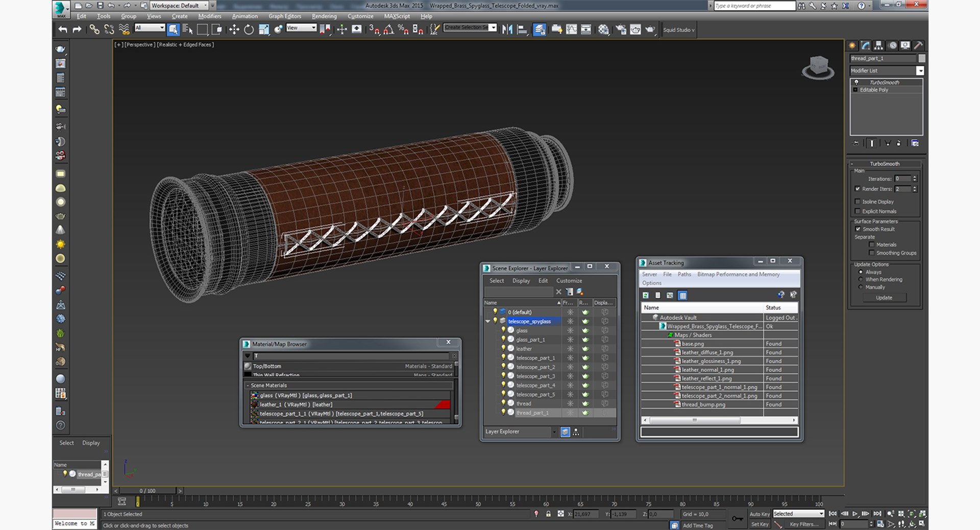
Task: Select Manually update option
Action: [x=861, y=287]
